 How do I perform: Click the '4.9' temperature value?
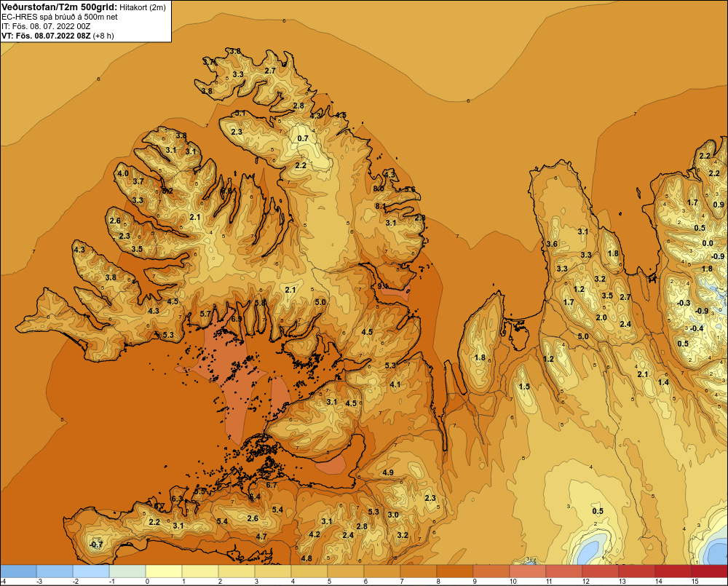388,472
